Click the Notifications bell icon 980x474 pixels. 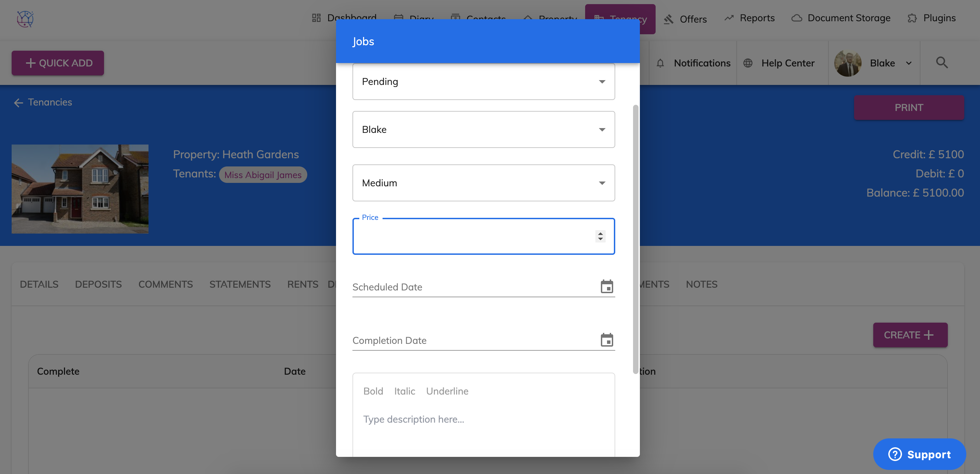pyautogui.click(x=660, y=63)
